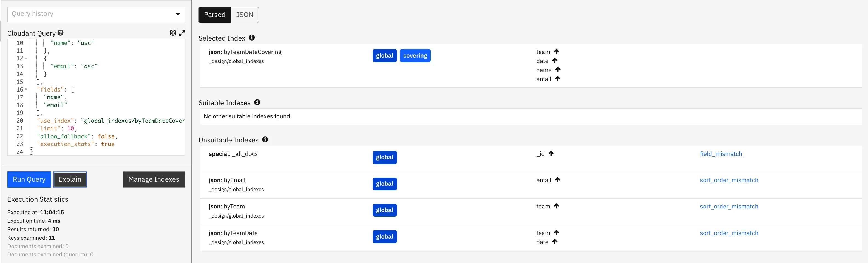Click the global badge for byTeamDateCovering
Viewport: 868px width, 263px height.
pos(384,56)
